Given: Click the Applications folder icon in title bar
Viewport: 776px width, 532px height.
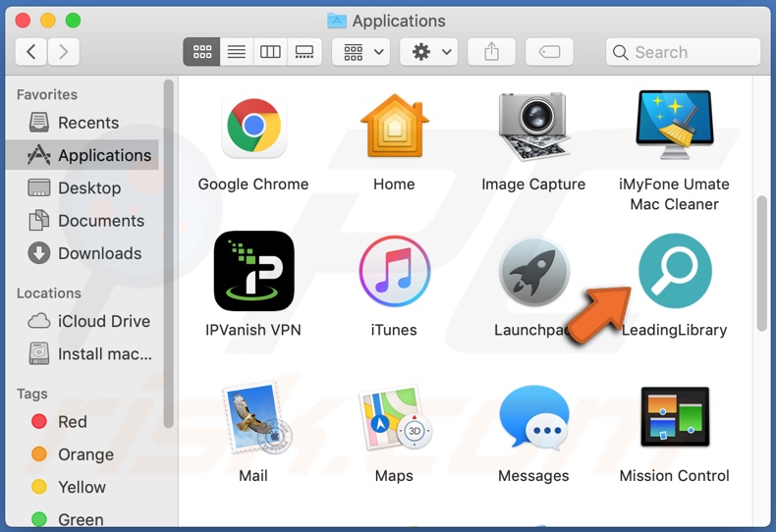Looking at the screenshot, I should (x=337, y=21).
